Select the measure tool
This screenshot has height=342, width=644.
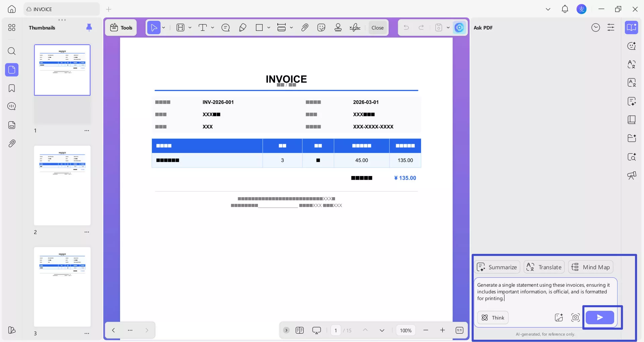click(x=281, y=27)
